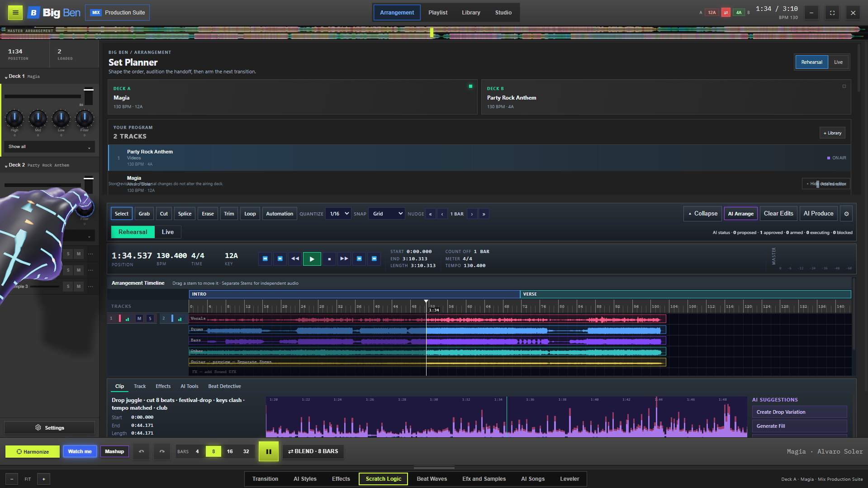
Task: Add a track via + Library button
Action: pos(832,133)
